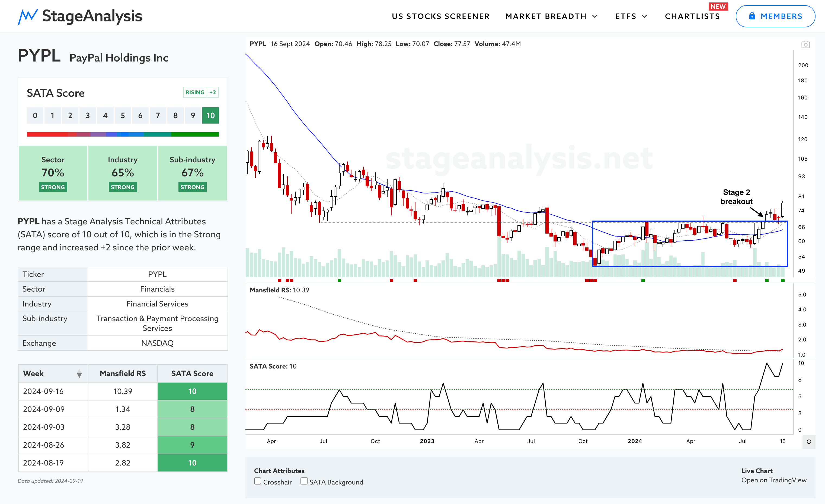Click the Sub-industry 67% Strong card
This screenshot has height=504, width=825.
[193, 173]
